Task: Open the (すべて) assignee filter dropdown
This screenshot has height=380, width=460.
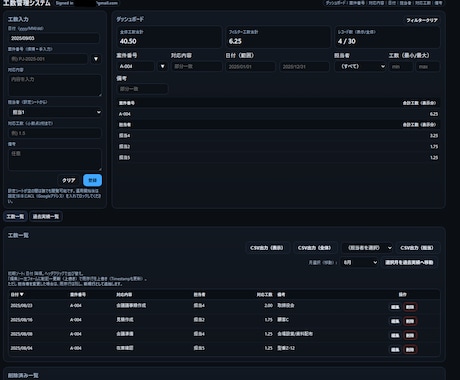Action: (x=360, y=66)
